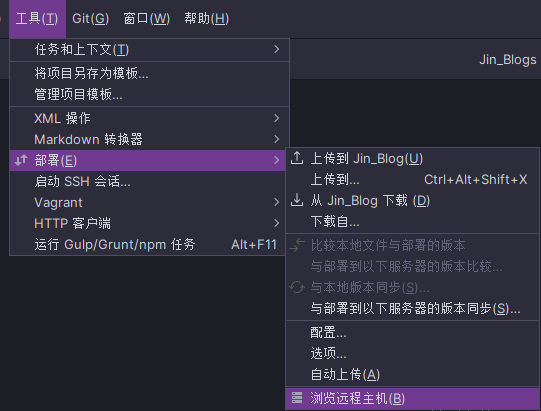This screenshot has width=541, height=411.
Task: Click the sync icon beside 与本地版本同步
Action: (x=297, y=287)
